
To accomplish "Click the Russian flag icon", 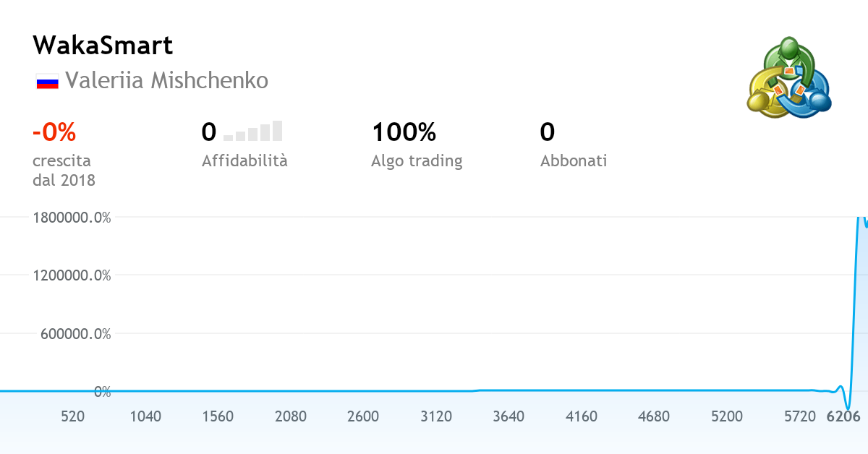I will click(47, 81).
